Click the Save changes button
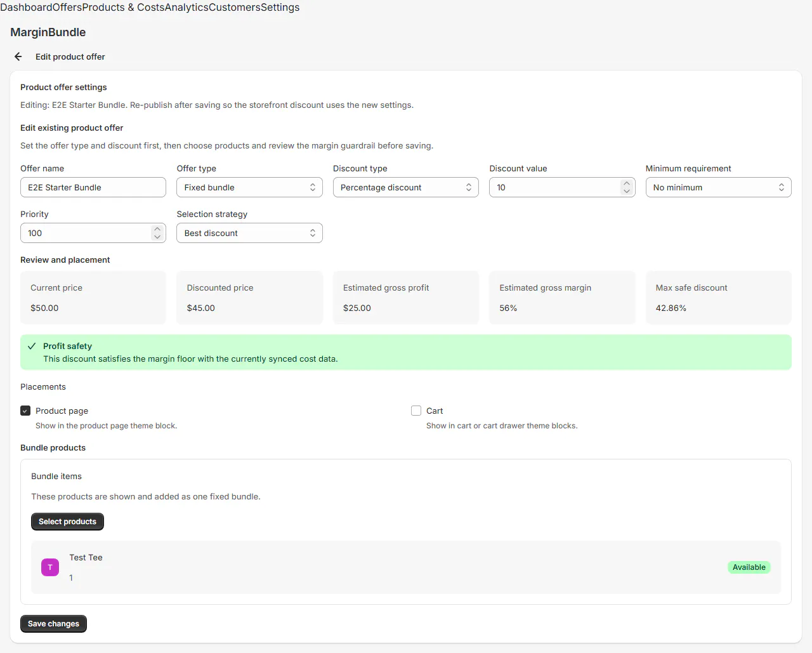This screenshot has width=812, height=653. click(53, 624)
